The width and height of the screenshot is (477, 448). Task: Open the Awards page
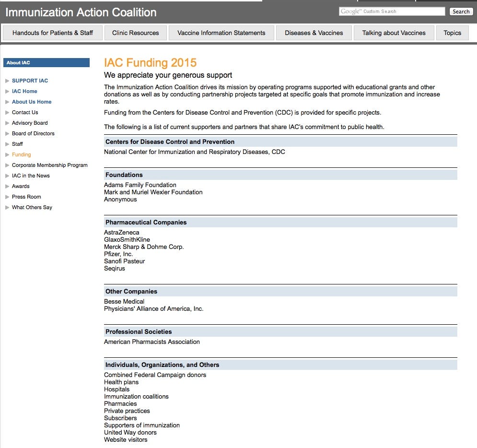click(x=21, y=186)
